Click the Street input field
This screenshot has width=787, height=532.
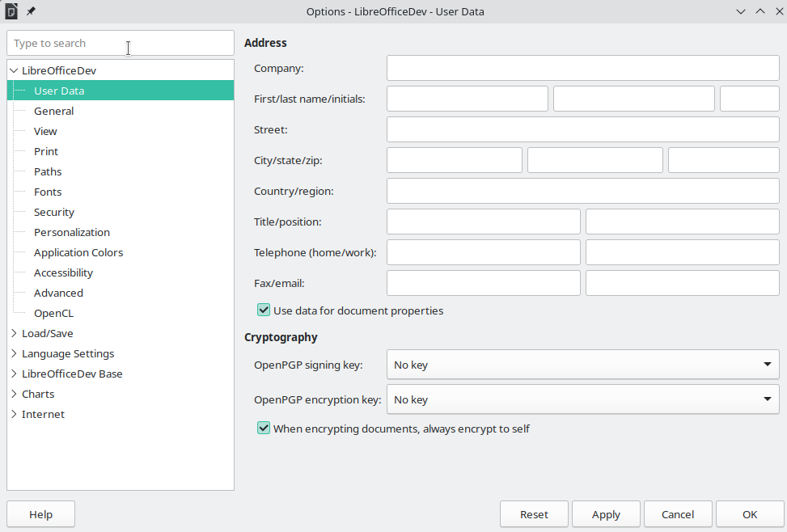[x=582, y=129]
